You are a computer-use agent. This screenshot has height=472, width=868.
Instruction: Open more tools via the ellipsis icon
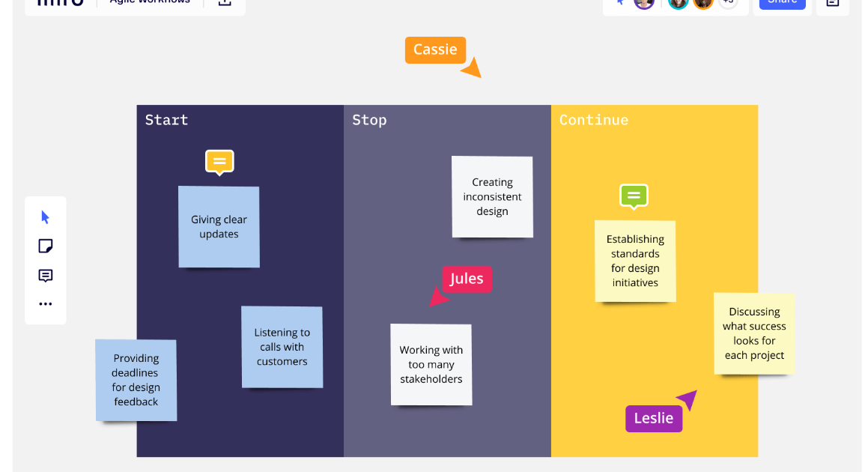pyautogui.click(x=46, y=303)
